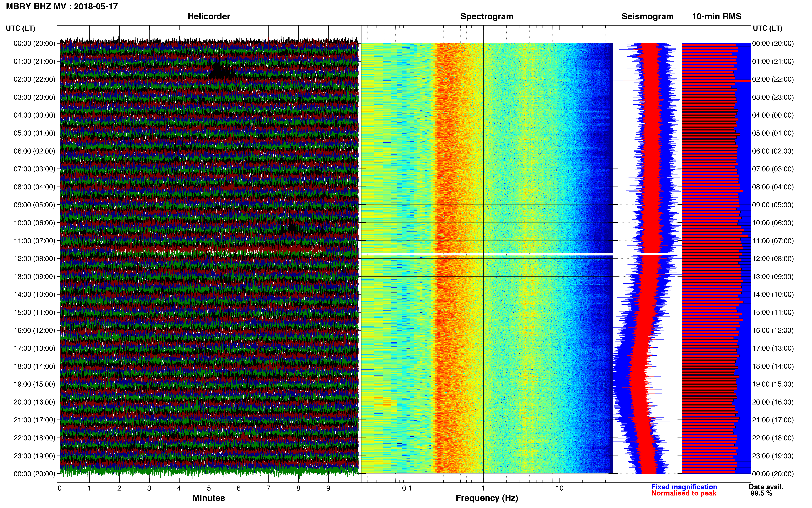Click the right-axis 09:00 (05:00) time label
The width and height of the screenshot is (812, 508).
tap(773, 205)
